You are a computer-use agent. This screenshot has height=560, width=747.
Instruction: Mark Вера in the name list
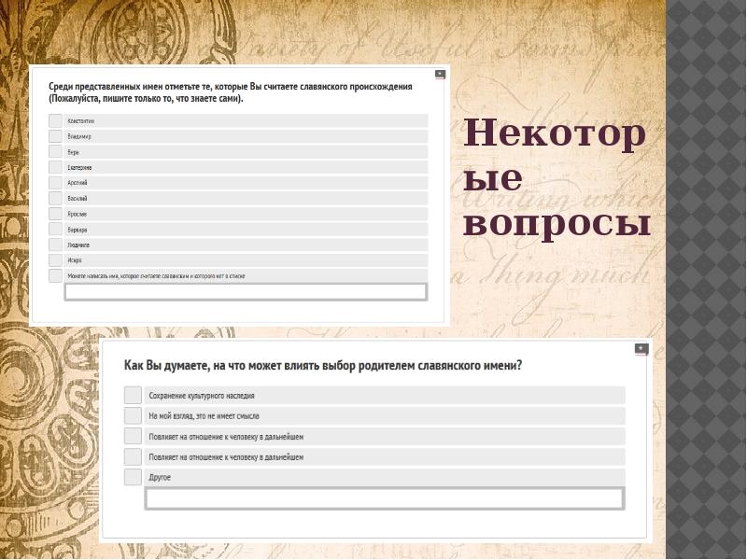tap(54, 151)
